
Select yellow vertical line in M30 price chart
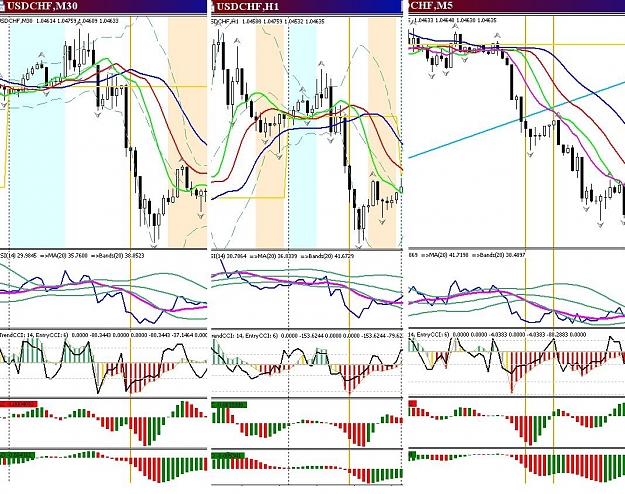(130, 132)
